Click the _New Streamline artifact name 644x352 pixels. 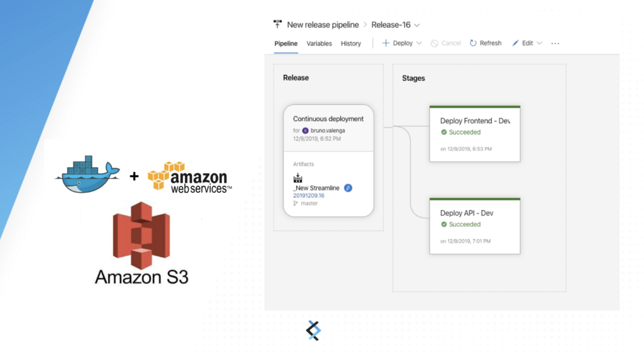pos(316,188)
